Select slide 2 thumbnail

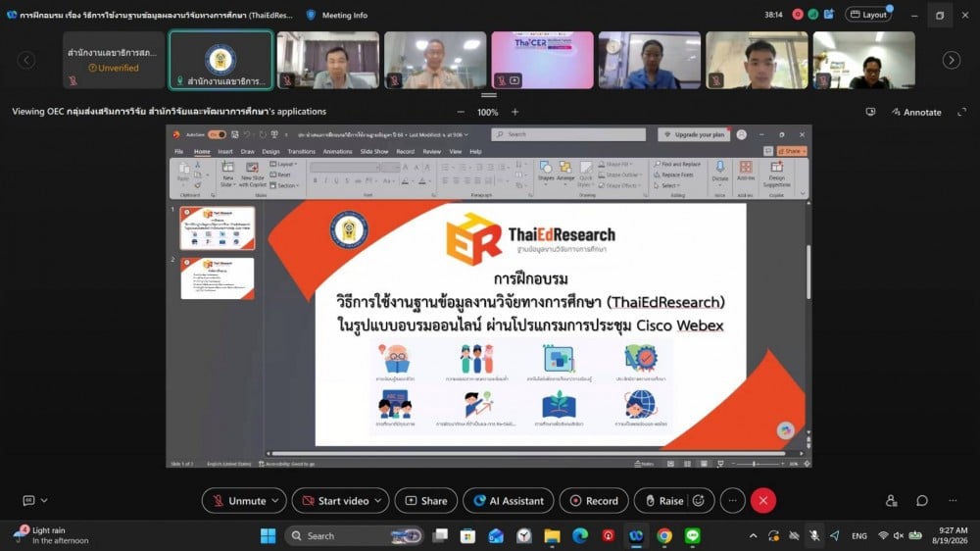[x=218, y=278]
